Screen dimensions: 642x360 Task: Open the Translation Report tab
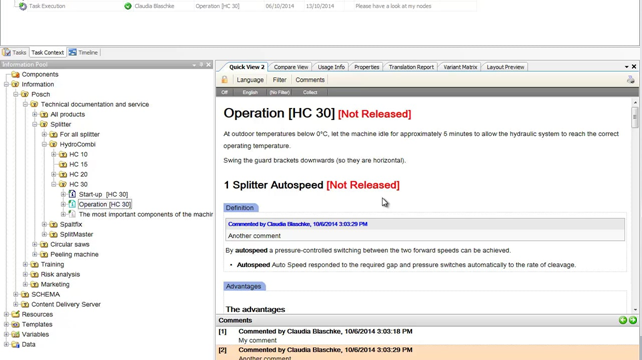[x=411, y=67]
